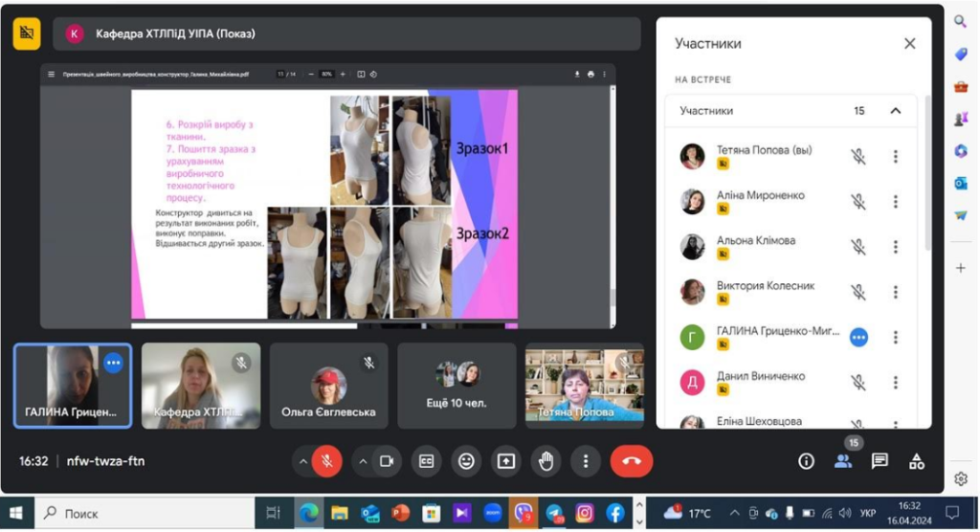Open Edge sidebar search icon

[x=961, y=21]
